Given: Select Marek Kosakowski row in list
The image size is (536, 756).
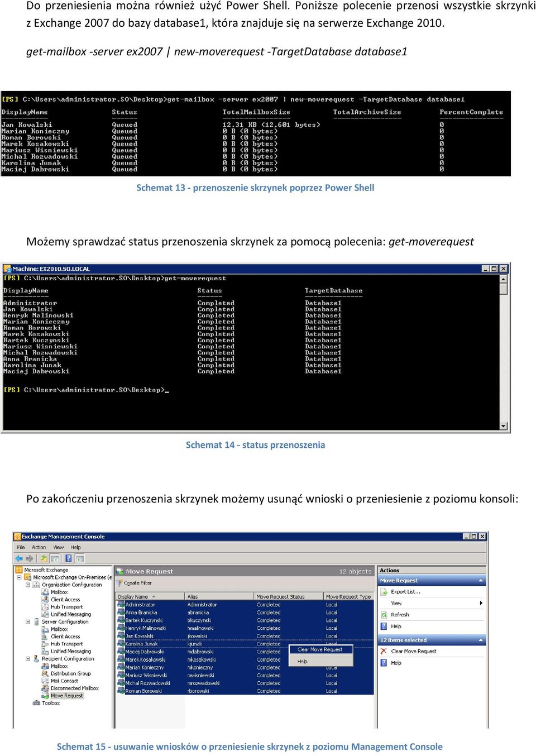Looking at the screenshot, I should coord(245,659).
